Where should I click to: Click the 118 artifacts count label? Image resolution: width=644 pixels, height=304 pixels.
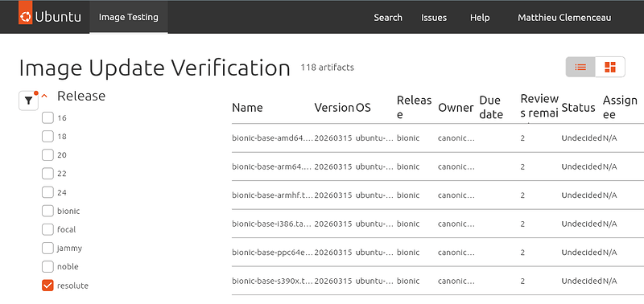pos(327,68)
